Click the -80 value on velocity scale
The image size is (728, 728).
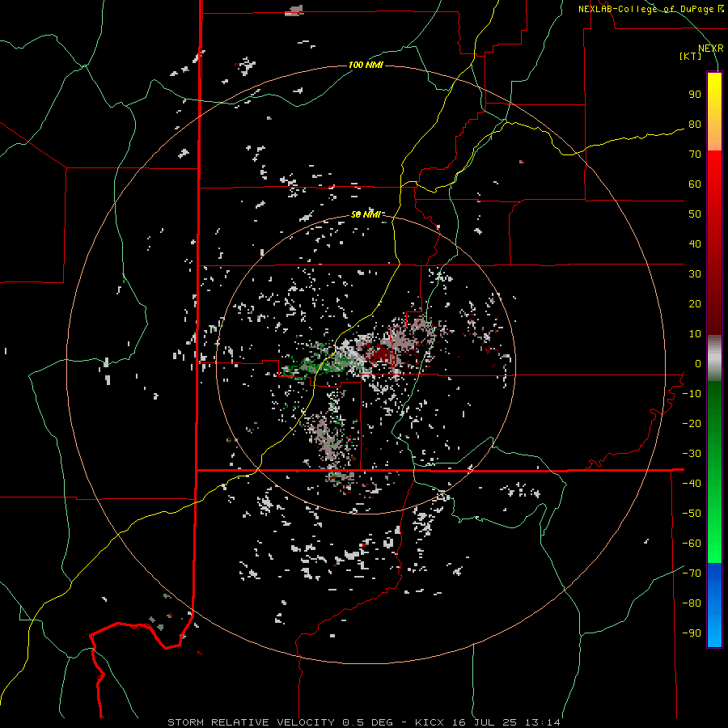pyautogui.click(x=692, y=603)
